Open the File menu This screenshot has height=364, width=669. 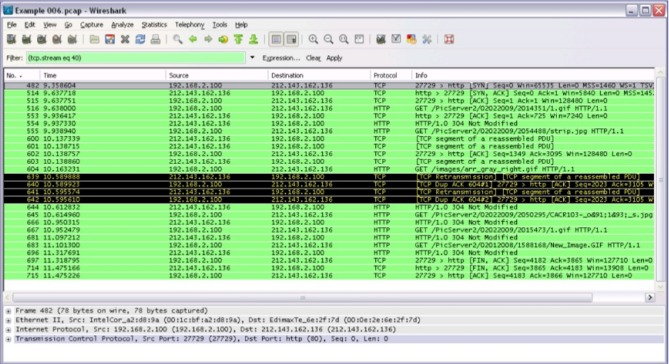pyautogui.click(x=12, y=25)
